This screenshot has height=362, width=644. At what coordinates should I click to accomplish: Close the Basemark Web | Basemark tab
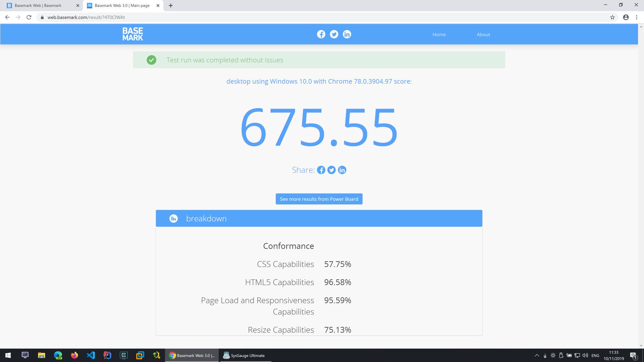pos(78,6)
